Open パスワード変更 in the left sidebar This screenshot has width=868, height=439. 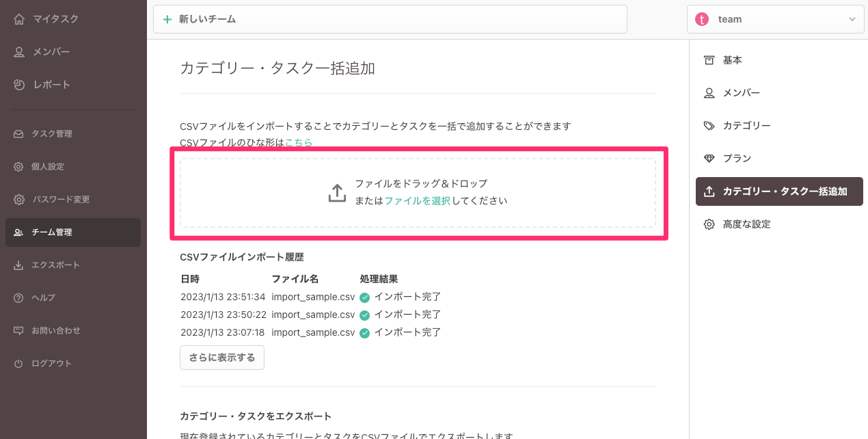click(x=60, y=200)
